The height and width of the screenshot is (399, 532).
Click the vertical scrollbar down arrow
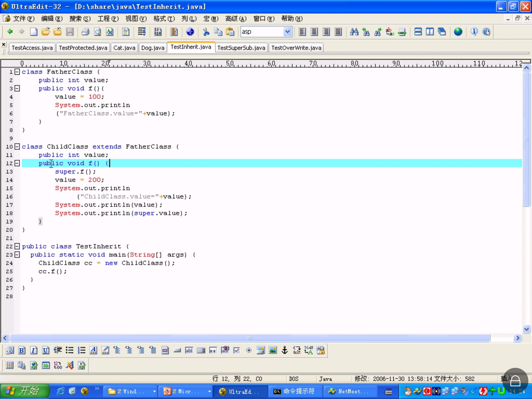click(526, 329)
